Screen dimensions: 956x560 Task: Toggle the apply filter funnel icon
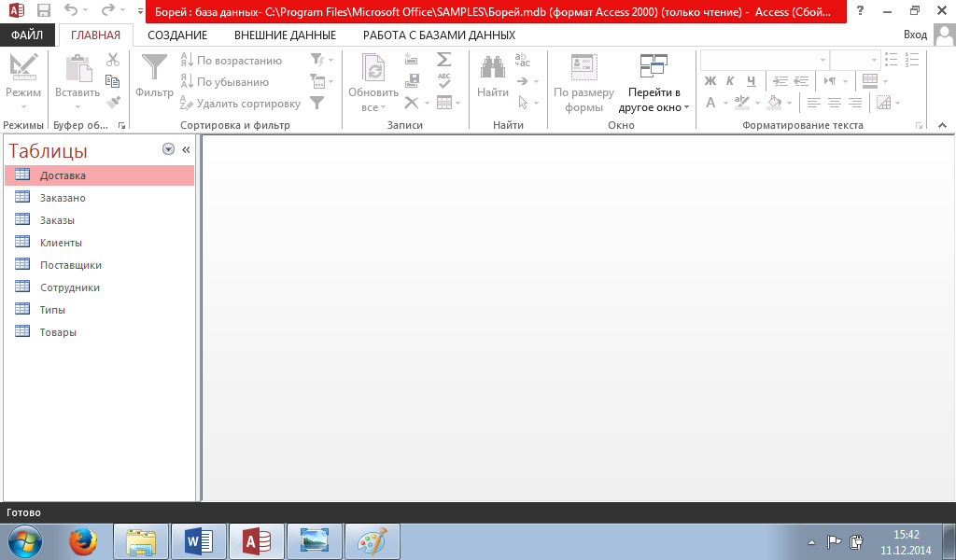(x=317, y=103)
